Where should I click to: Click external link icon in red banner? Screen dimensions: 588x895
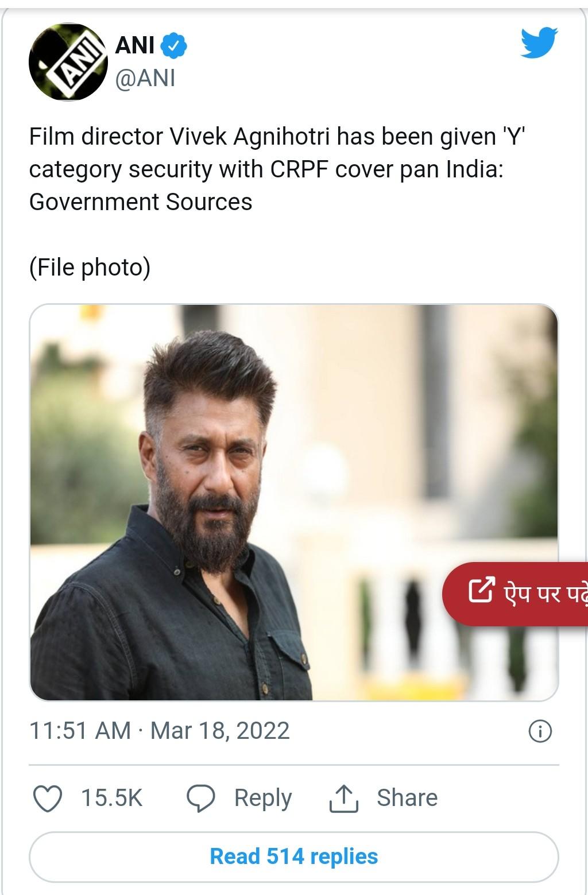(x=481, y=591)
